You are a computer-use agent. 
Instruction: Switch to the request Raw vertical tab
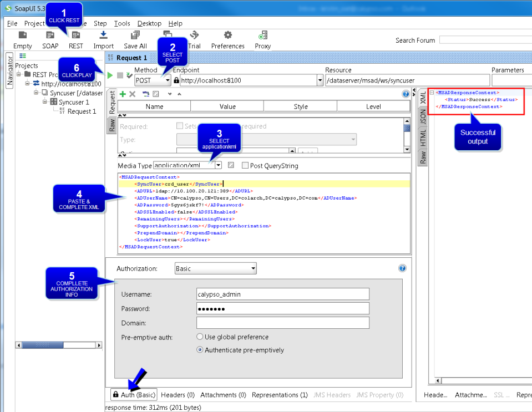click(112, 125)
